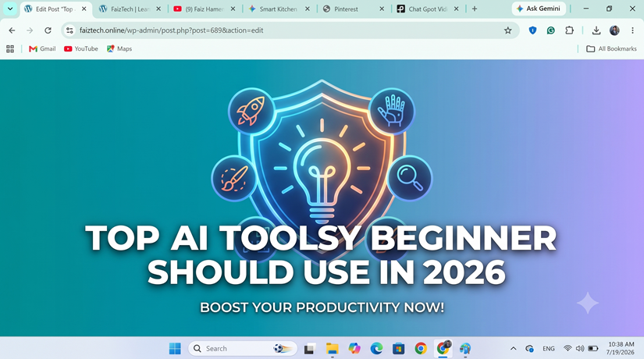644x359 pixels.
Task: Open Task View on the taskbar
Action: coord(310,349)
